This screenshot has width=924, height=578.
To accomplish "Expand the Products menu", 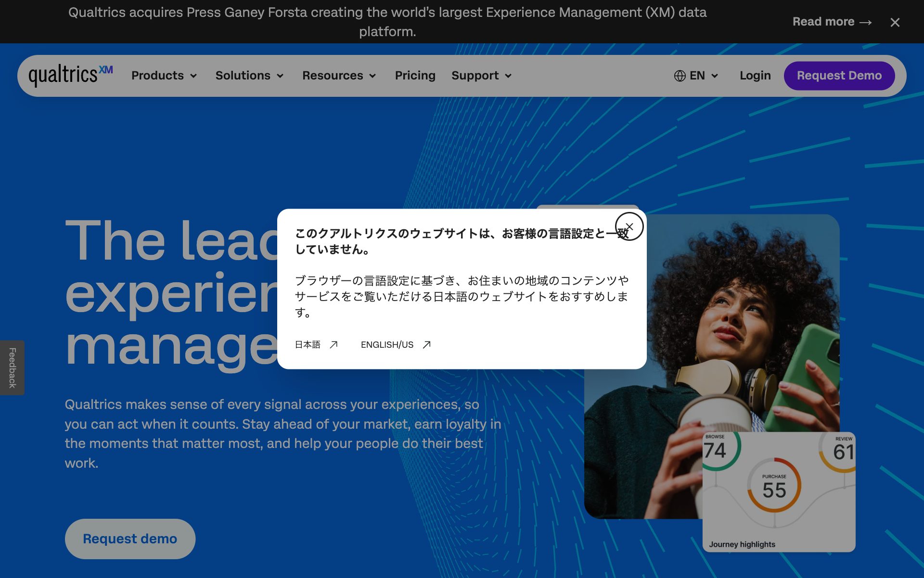I will tap(164, 76).
